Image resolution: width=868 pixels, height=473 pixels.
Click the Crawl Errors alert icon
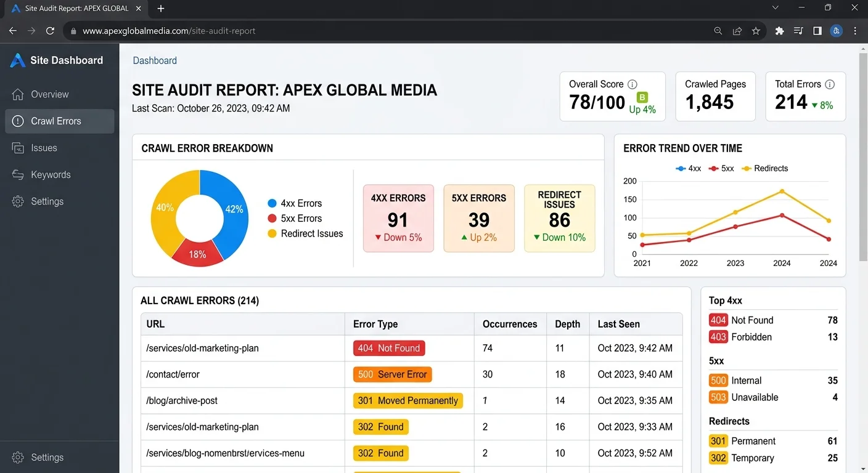(18, 121)
